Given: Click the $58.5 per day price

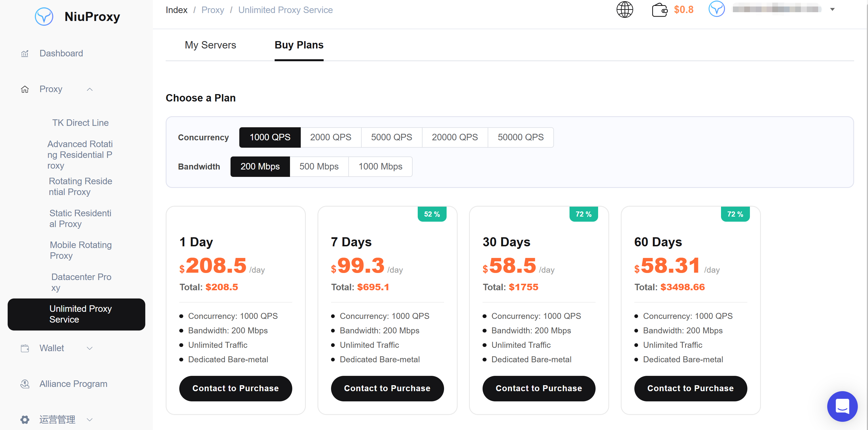Looking at the screenshot, I should (x=519, y=265).
